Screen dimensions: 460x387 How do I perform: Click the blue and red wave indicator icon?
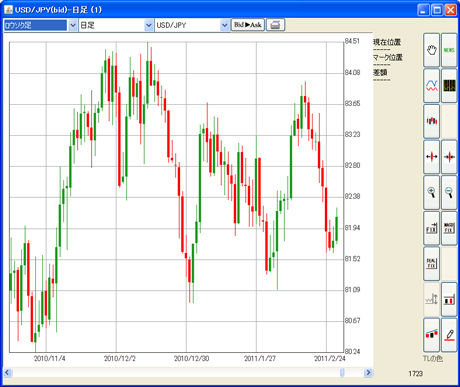pyautogui.click(x=432, y=86)
